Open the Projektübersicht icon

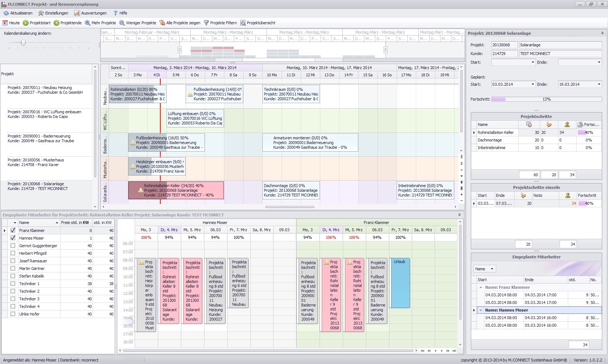point(243,23)
